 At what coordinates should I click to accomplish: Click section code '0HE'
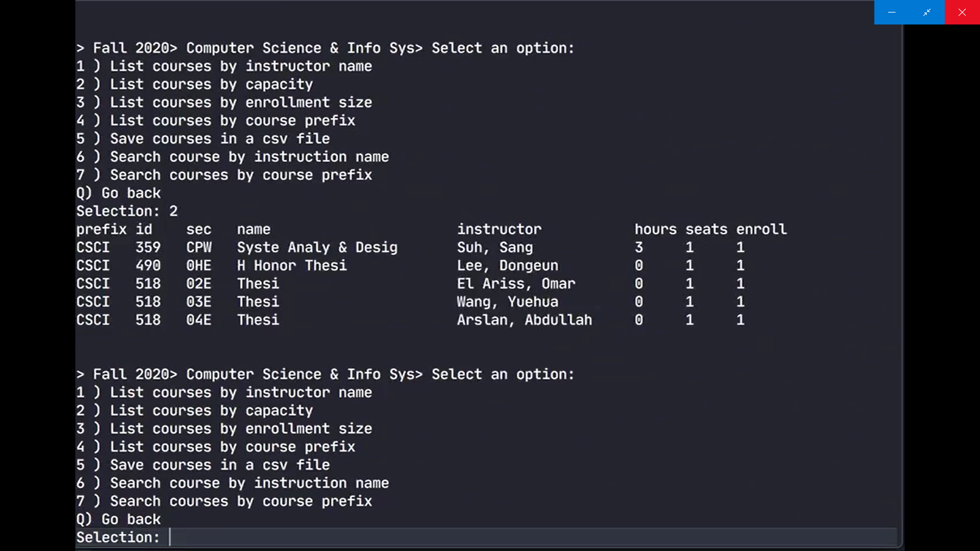tap(198, 265)
